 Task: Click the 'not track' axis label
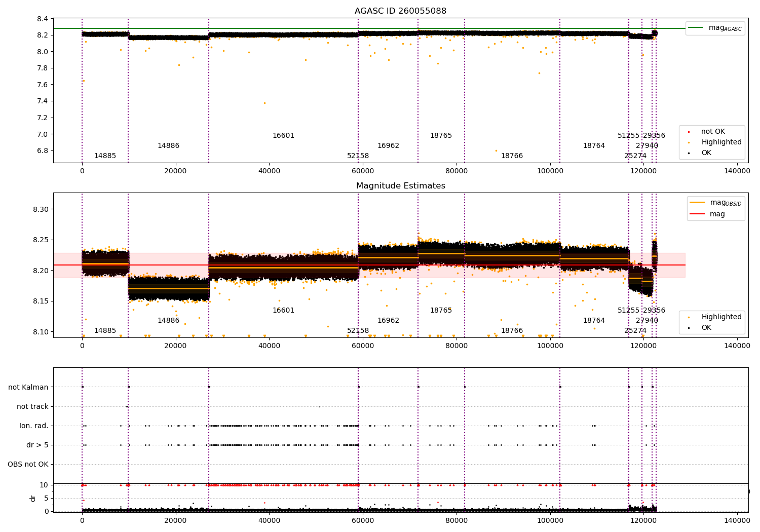click(x=32, y=407)
